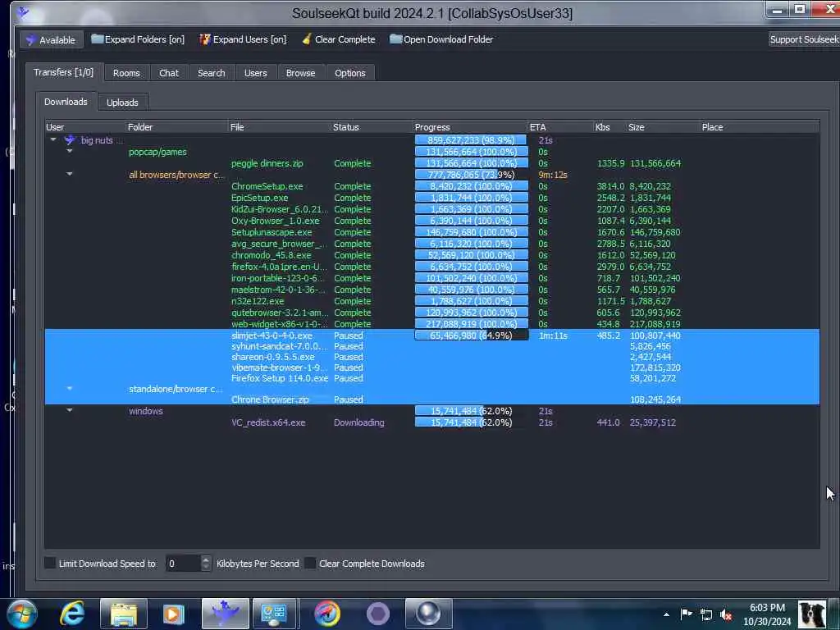Click the Open Download Folder icon
Image resolution: width=840 pixels, height=630 pixels.
[395, 39]
